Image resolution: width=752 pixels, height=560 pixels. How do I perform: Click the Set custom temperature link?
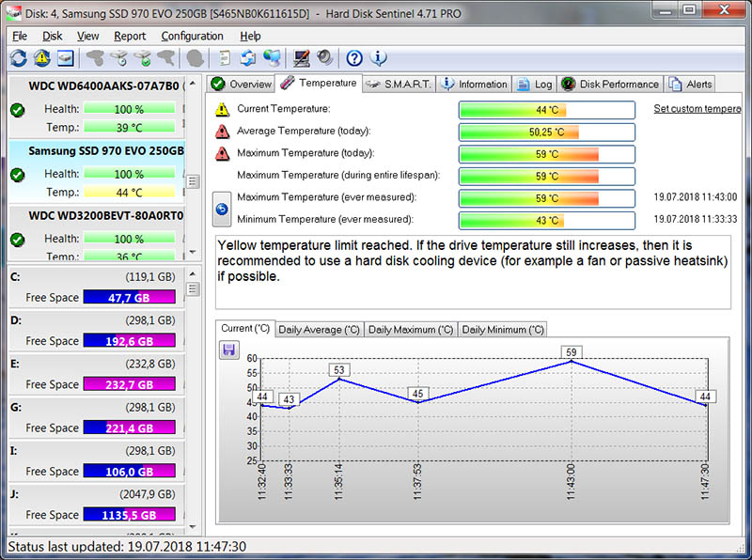(x=697, y=109)
